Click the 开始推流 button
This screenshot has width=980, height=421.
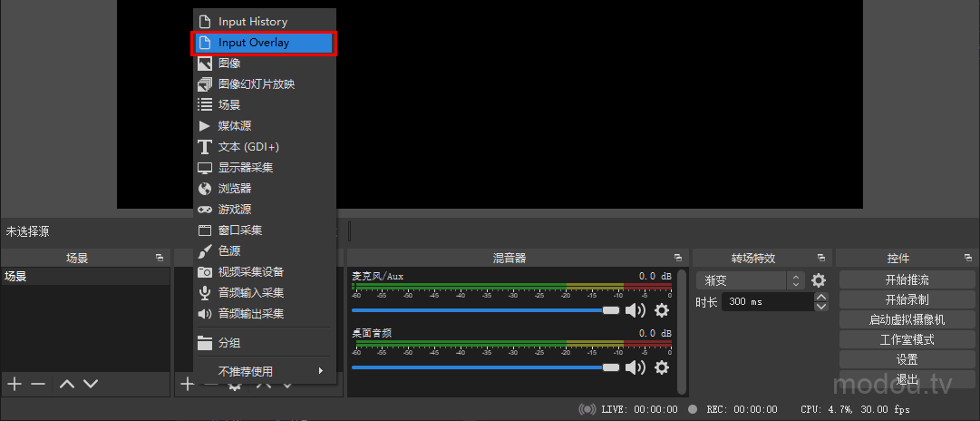click(x=907, y=279)
